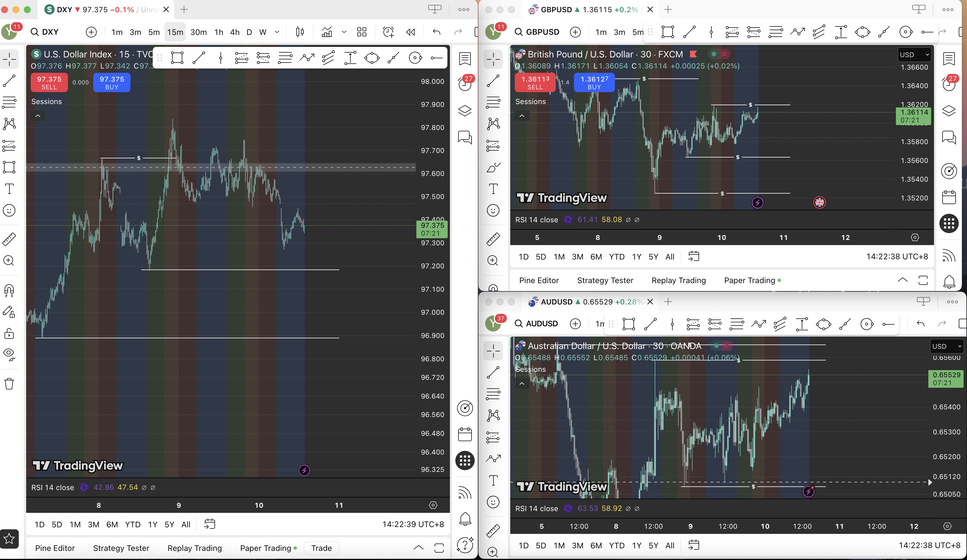The width and height of the screenshot is (967, 560).
Task: Select the crosshair cursor in the DXY window
Action: coord(9,59)
